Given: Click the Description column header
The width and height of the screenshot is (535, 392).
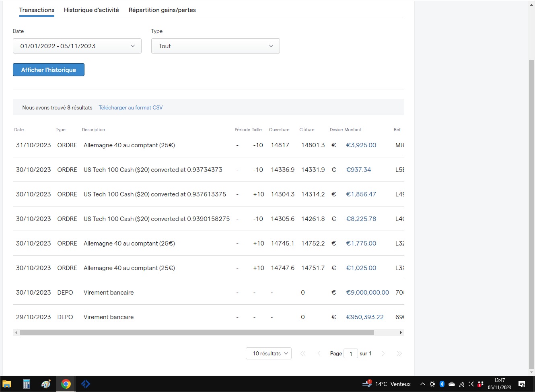Looking at the screenshot, I should pos(93,130).
